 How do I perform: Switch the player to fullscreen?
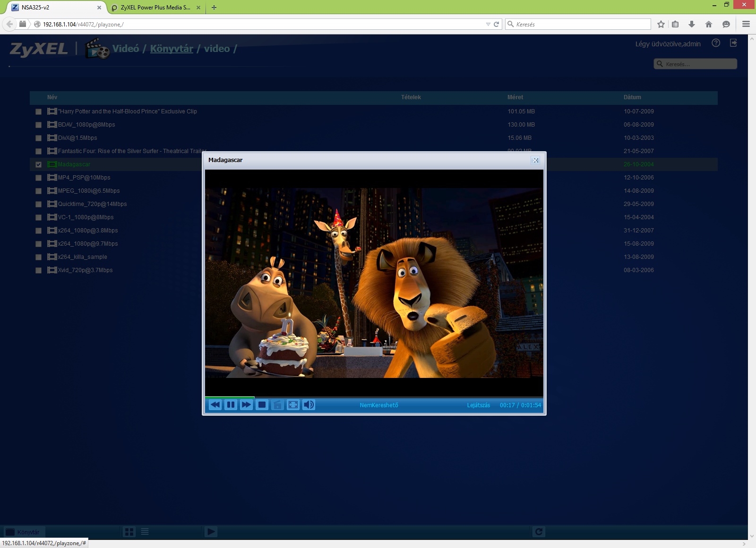click(x=293, y=405)
